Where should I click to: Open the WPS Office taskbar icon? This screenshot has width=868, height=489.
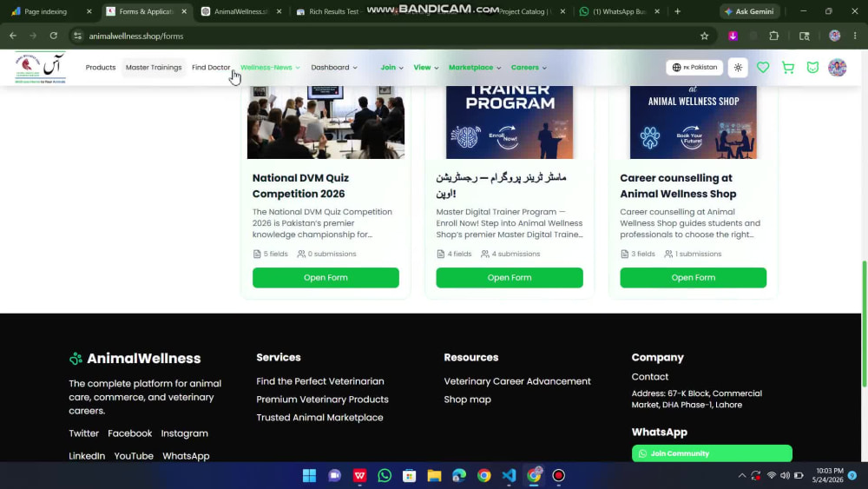click(x=359, y=475)
